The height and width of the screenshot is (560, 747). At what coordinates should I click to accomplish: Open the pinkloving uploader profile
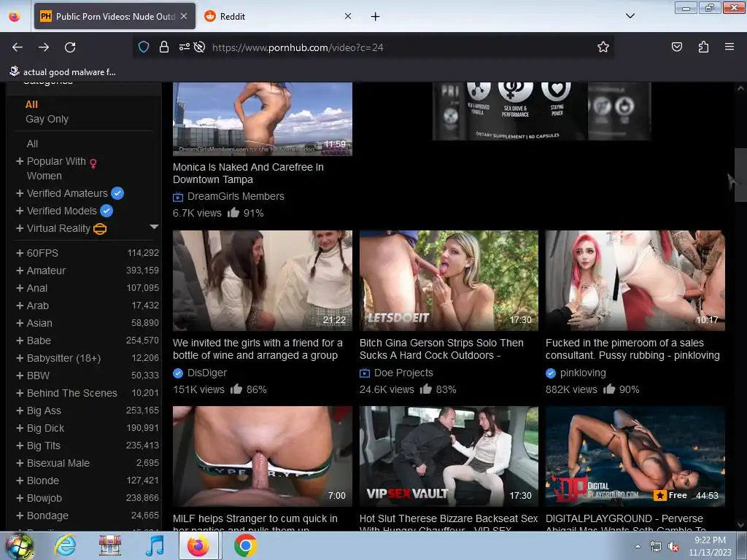583,373
